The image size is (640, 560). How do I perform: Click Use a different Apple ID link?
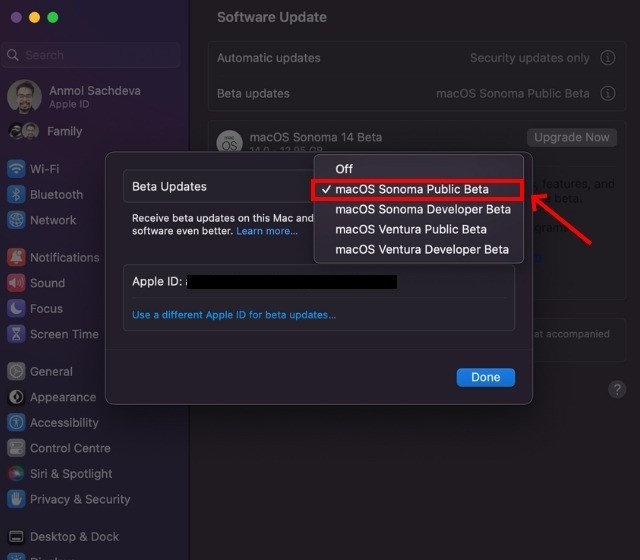point(234,315)
